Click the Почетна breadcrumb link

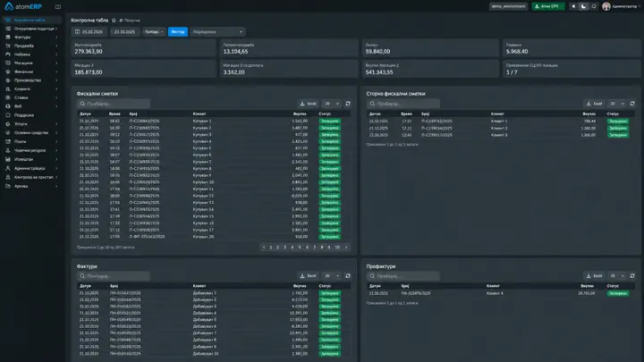130,21
